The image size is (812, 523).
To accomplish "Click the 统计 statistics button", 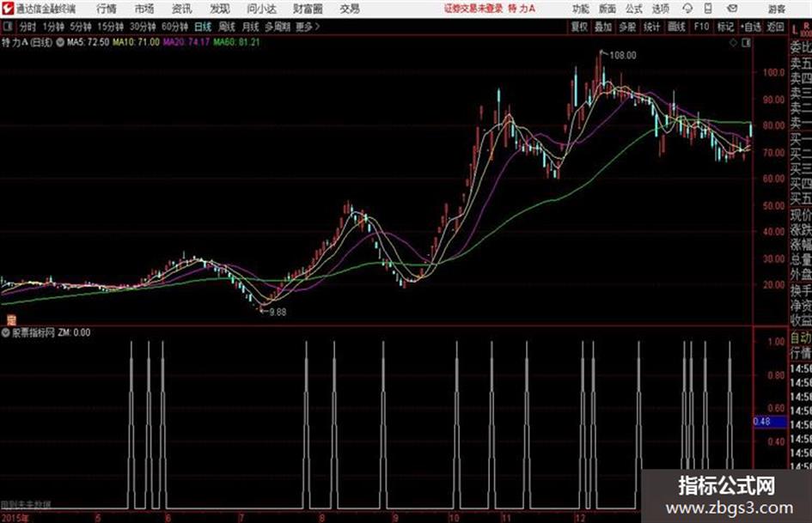I will coord(651,27).
